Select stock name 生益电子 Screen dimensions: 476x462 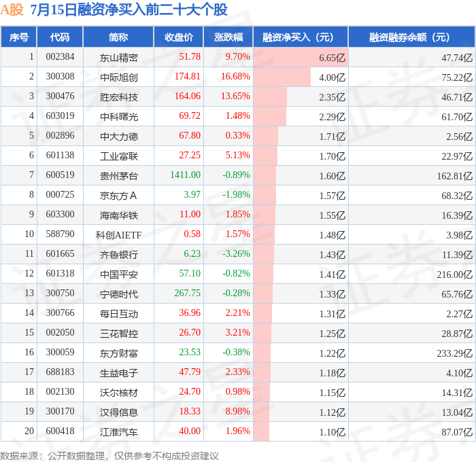(119, 373)
